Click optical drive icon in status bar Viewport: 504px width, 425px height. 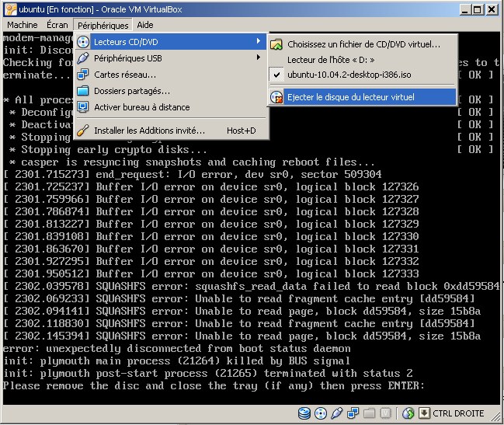pos(321,413)
